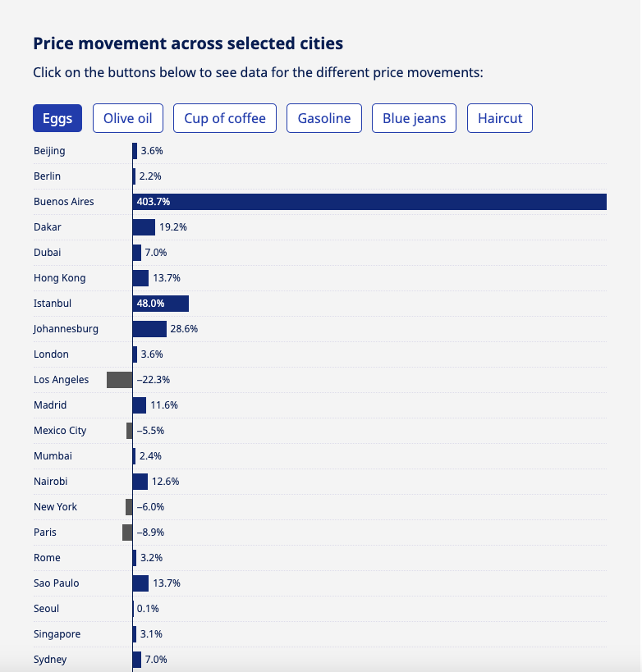Click the Paris negative gray bar
The image size is (642, 672).
[127, 533]
